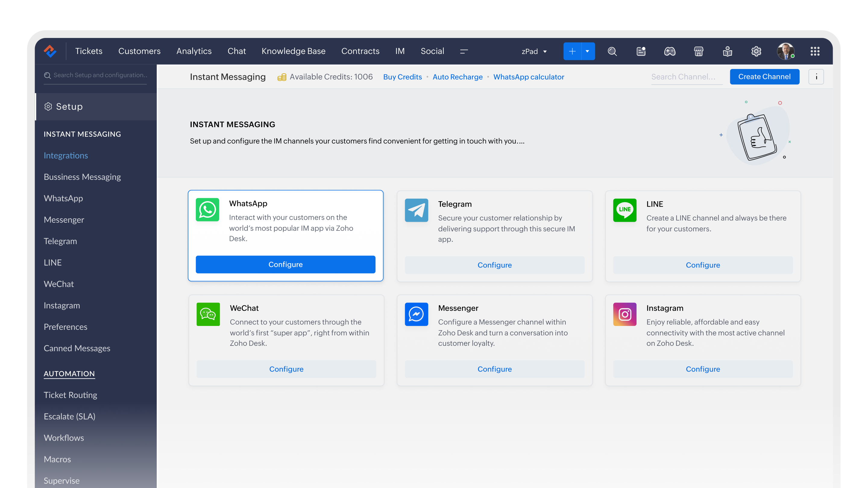868x488 pixels.
Task: Click the Available Credits: 1006 text
Action: click(331, 77)
